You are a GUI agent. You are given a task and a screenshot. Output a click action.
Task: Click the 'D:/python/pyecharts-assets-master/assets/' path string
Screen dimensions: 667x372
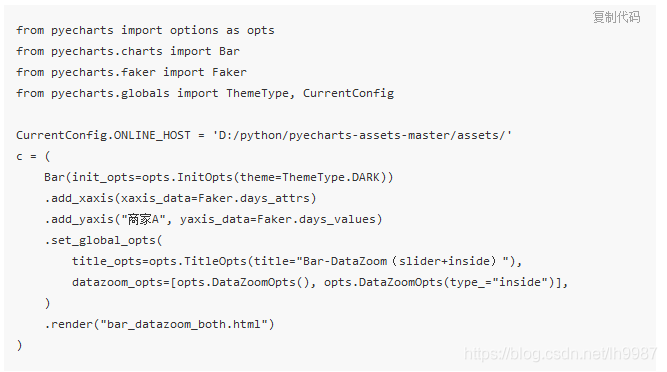tap(362, 135)
